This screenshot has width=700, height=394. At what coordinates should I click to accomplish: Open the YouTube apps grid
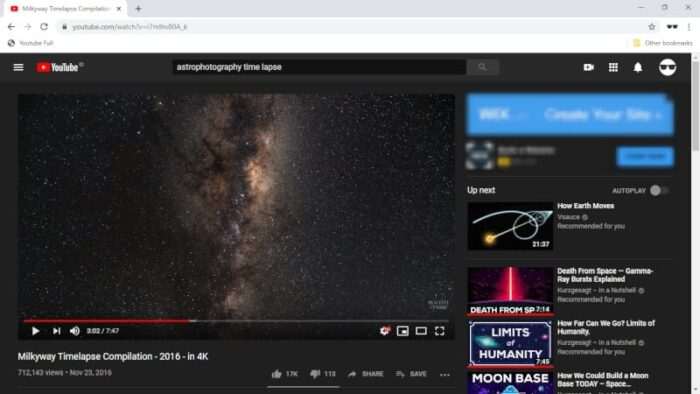click(x=613, y=67)
